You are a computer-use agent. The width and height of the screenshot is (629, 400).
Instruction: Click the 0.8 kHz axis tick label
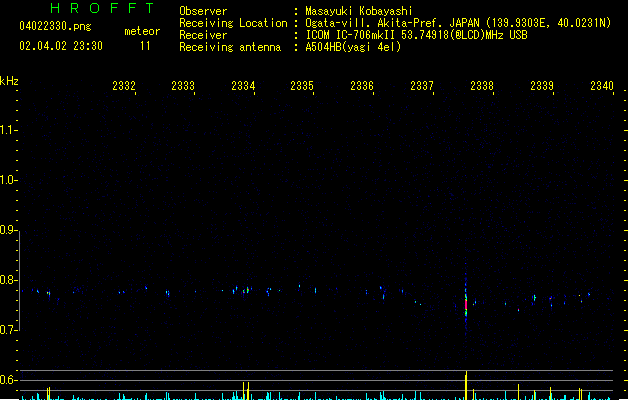click(8, 280)
